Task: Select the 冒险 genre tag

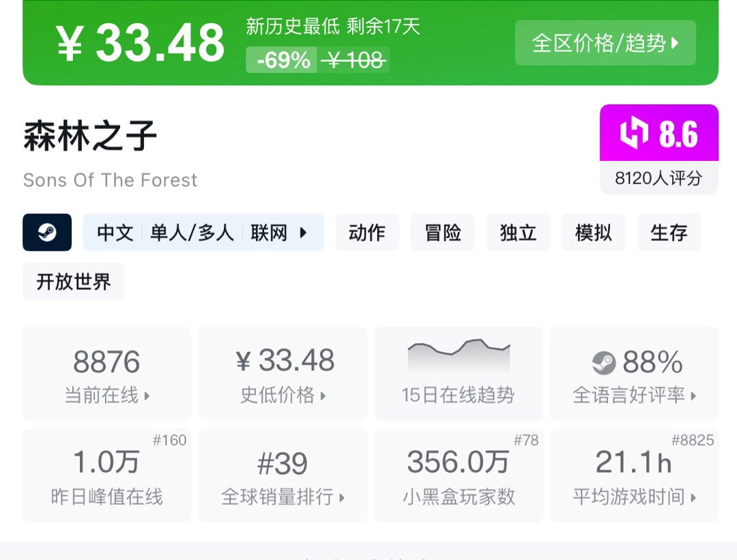Action: pyautogui.click(x=442, y=233)
